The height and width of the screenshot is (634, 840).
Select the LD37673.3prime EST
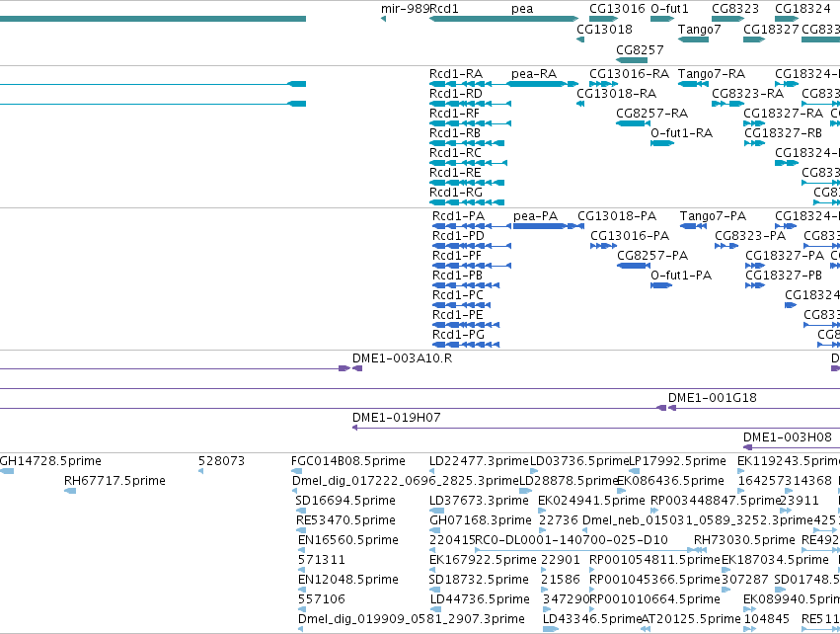pos(437,511)
